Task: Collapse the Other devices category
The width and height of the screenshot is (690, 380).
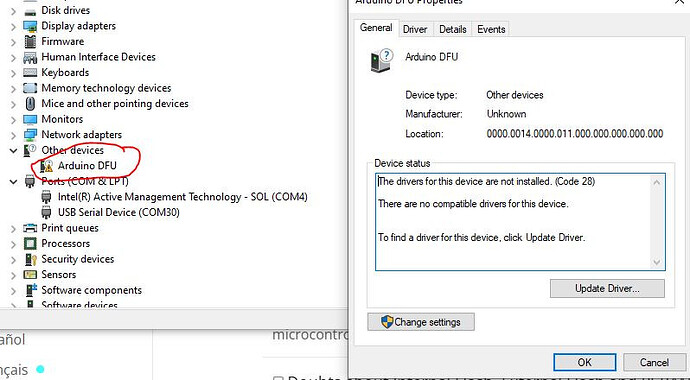Action: tap(13, 150)
